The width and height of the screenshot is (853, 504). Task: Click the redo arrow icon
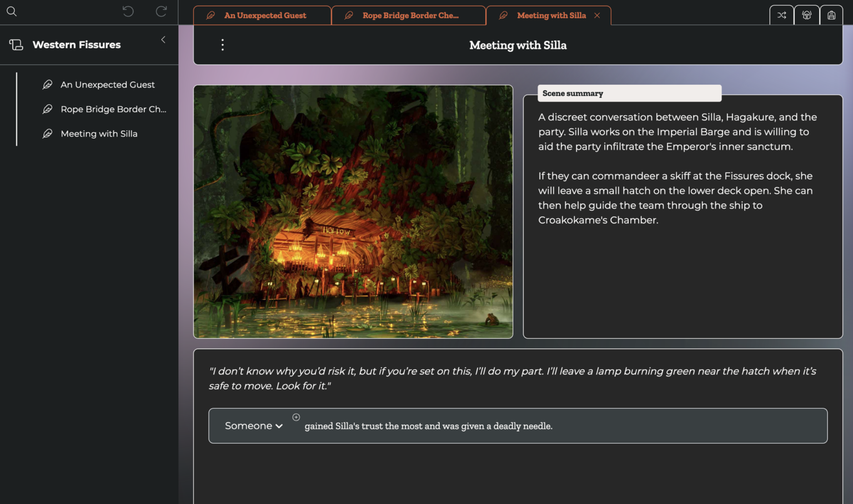point(161,12)
